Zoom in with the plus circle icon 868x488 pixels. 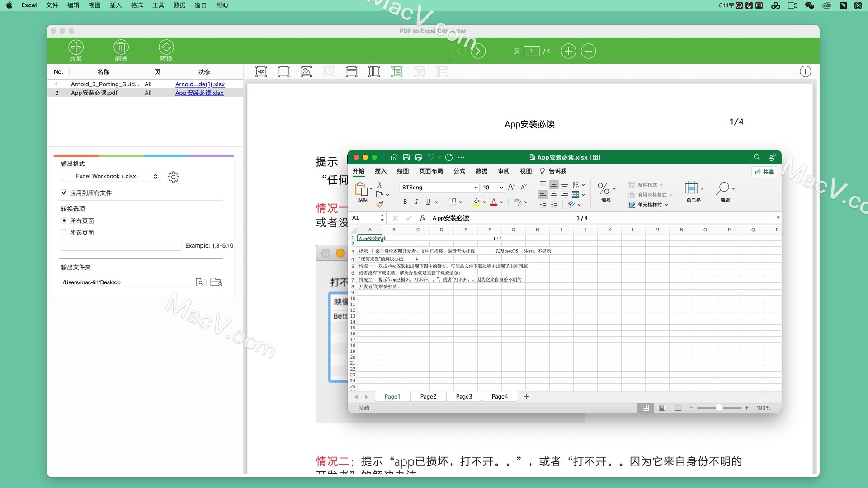[568, 51]
